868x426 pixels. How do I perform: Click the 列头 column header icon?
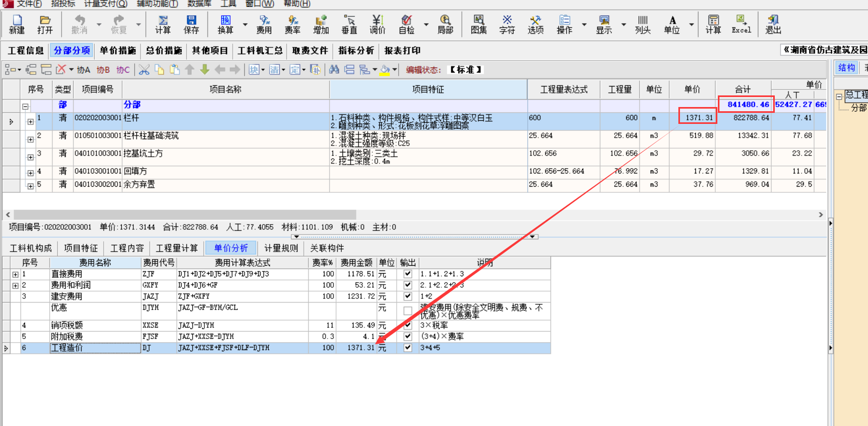[x=643, y=25]
